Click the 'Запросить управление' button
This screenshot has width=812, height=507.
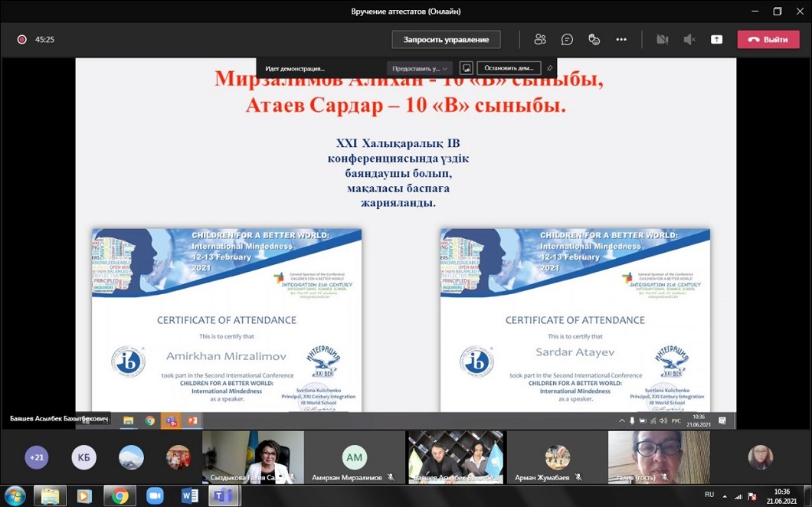click(446, 40)
